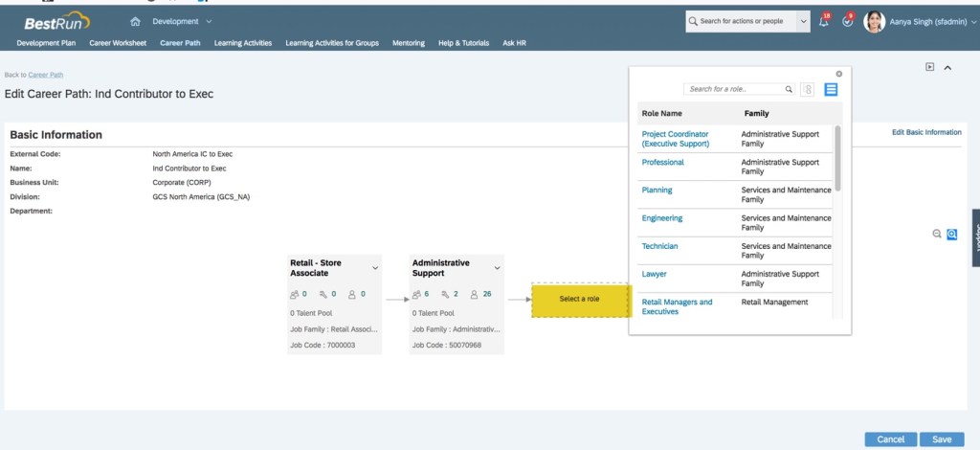Switch role picker to list view
This screenshot has height=450, width=980.
(831, 89)
